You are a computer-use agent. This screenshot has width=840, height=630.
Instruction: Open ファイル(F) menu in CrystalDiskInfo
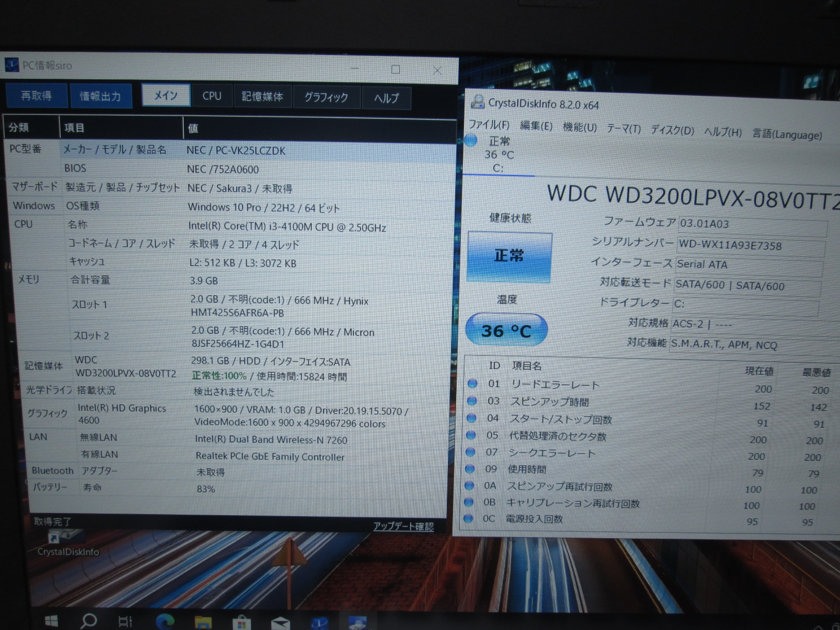pos(489,125)
